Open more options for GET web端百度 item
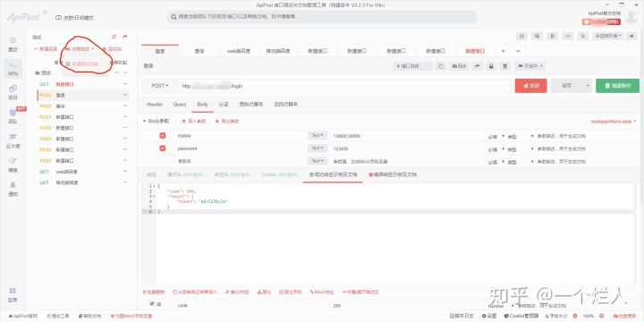Viewport: 644px width, 322px height. click(x=125, y=172)
